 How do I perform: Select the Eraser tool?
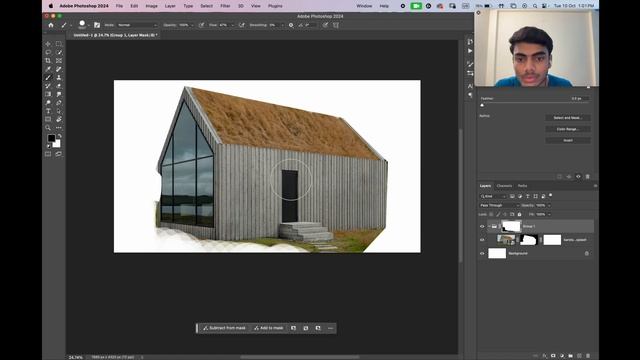point(59,86)
